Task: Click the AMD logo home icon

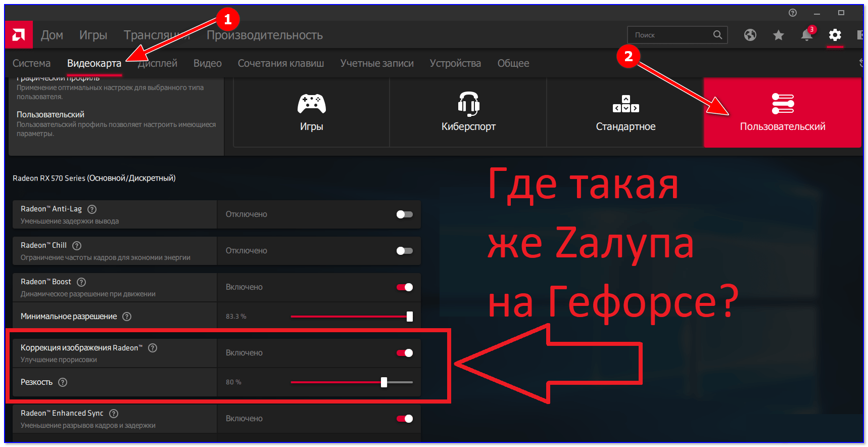Action: coord(19,35)
